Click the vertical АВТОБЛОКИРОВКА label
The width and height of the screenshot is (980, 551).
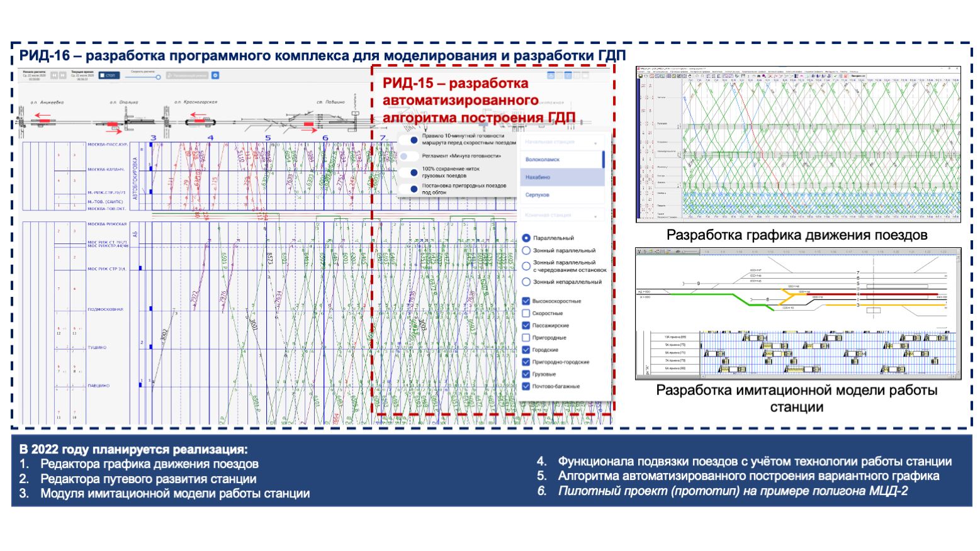pos(135,179)
